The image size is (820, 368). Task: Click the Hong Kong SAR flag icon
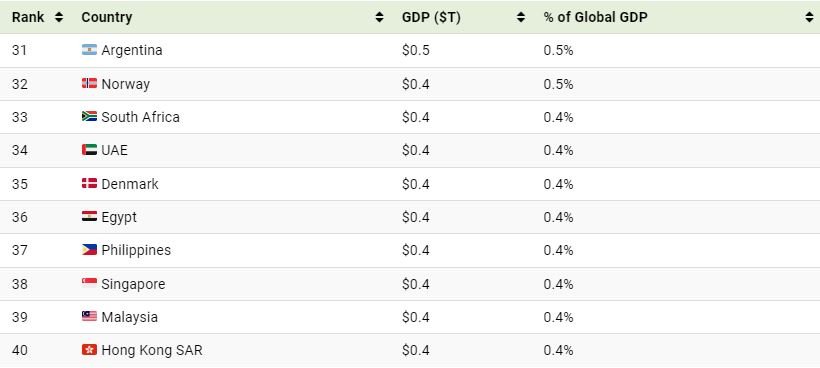click(89, 350)
